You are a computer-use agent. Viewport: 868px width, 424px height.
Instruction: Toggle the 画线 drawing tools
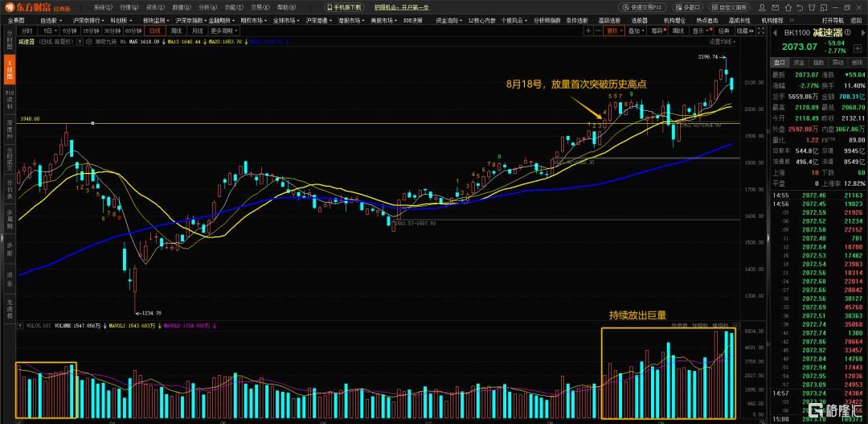click(678, 31)
